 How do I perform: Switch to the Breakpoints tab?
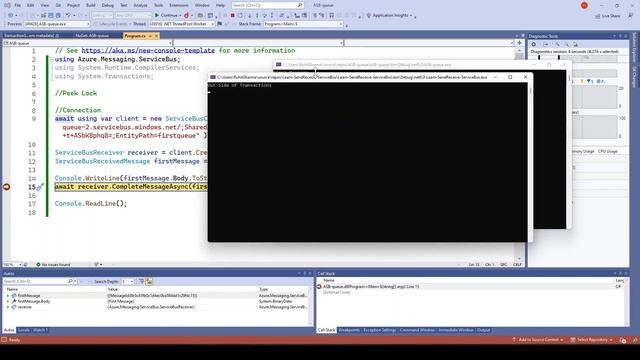point(349,330)
